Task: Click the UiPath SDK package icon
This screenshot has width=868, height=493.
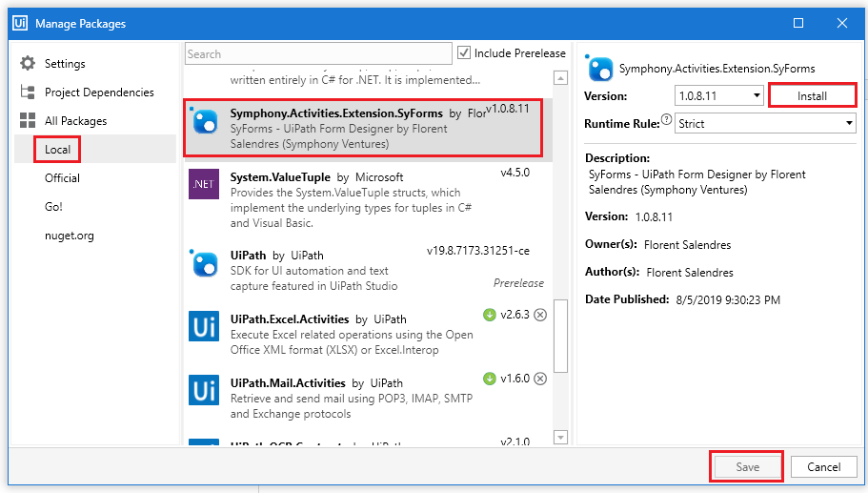Action: pos(204,263)
